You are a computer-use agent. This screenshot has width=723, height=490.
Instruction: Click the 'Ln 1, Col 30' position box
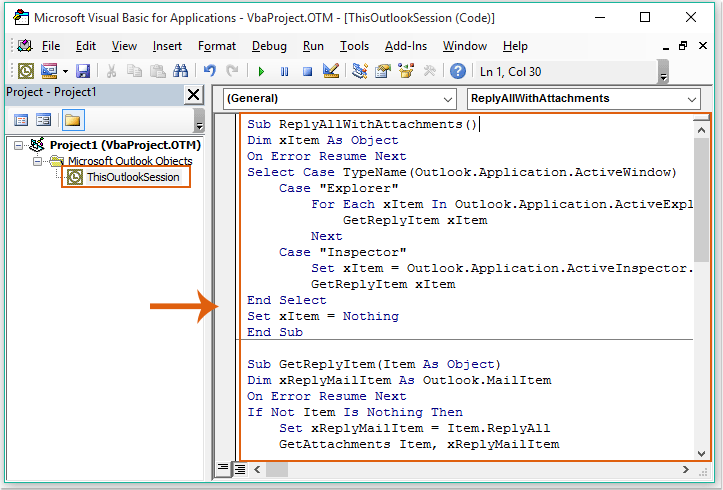point(567,72)
